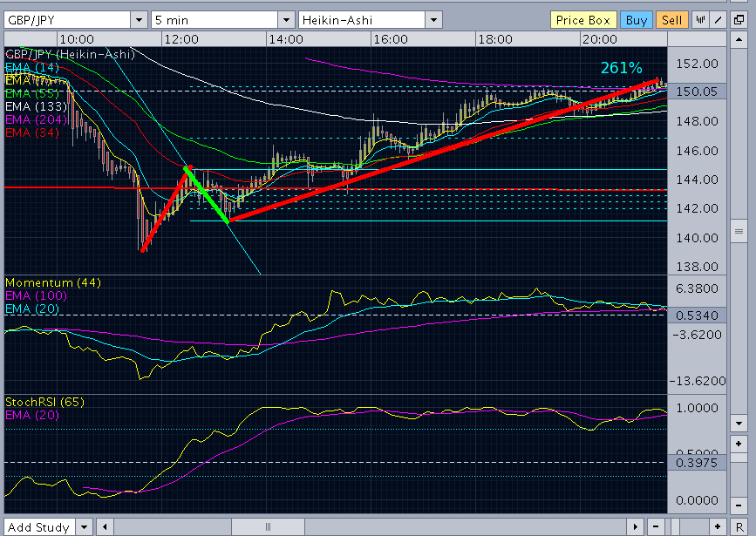Open the Heikin-Ashi chart style dropdown

point(434,20)
